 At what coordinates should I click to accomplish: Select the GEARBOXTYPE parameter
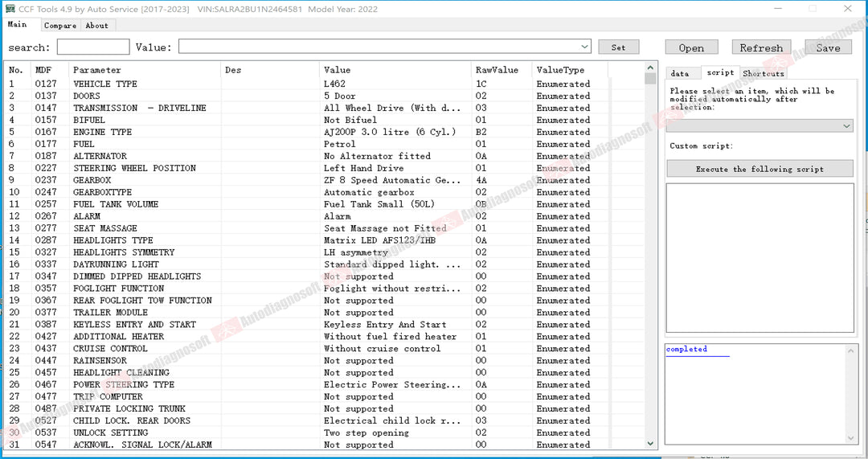102,192
